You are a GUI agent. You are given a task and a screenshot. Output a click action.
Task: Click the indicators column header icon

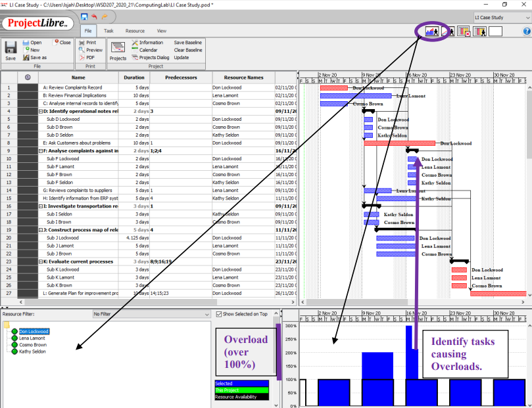coord(28,78)
